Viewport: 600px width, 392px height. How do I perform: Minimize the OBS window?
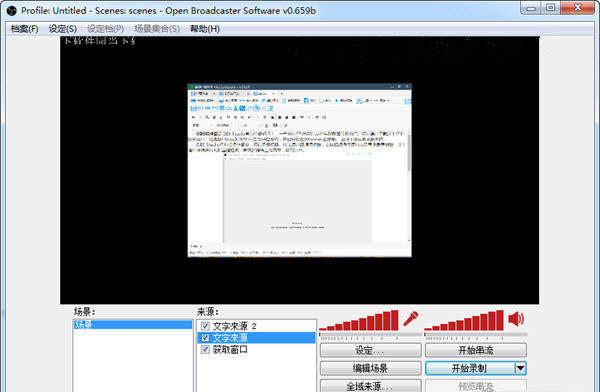tap(531, 8)
